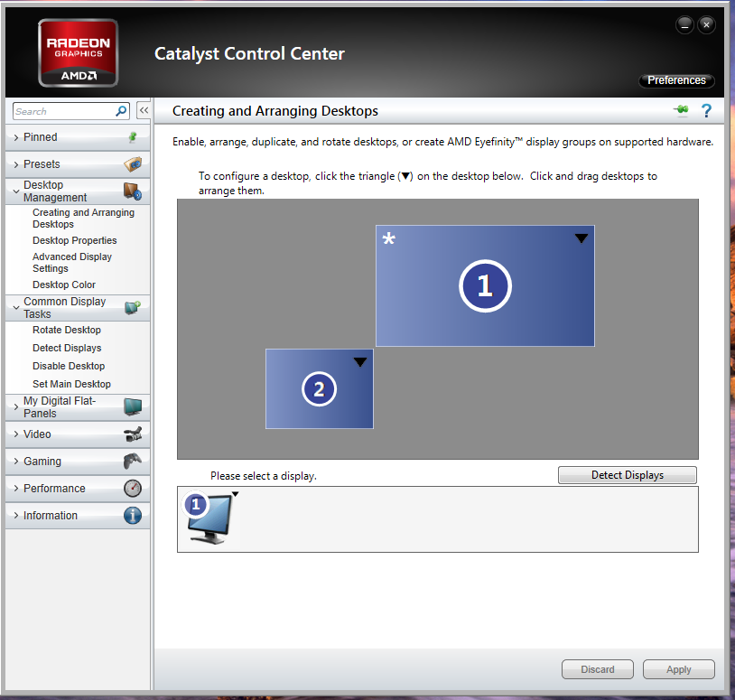Collapse the navigation pane with the double-chevron
Screen dimensions: 735x700
(144, 111)
